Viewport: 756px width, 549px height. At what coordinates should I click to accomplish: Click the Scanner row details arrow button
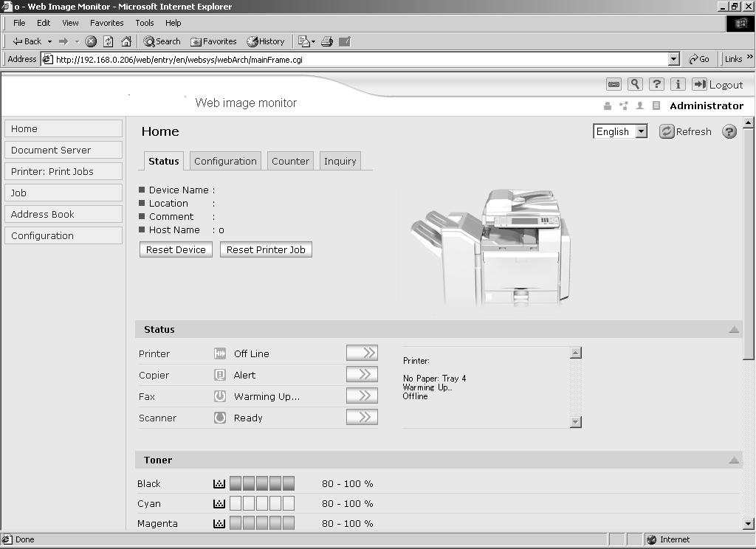[362, 417]
